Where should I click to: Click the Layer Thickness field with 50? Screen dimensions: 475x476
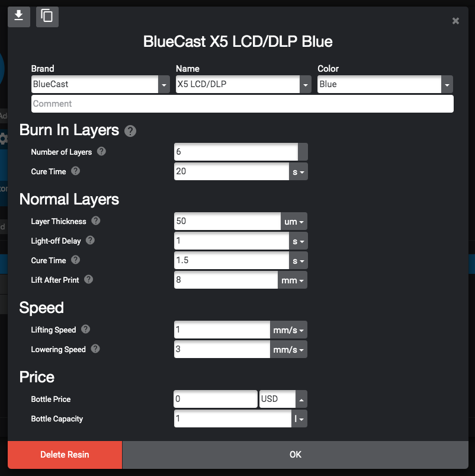(x=227, y=221)
